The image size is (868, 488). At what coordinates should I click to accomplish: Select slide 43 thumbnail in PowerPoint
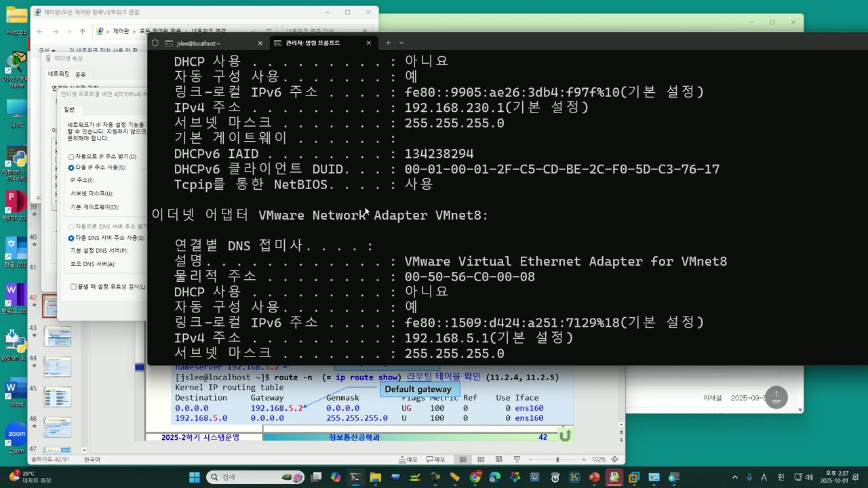tap(57, 336)
